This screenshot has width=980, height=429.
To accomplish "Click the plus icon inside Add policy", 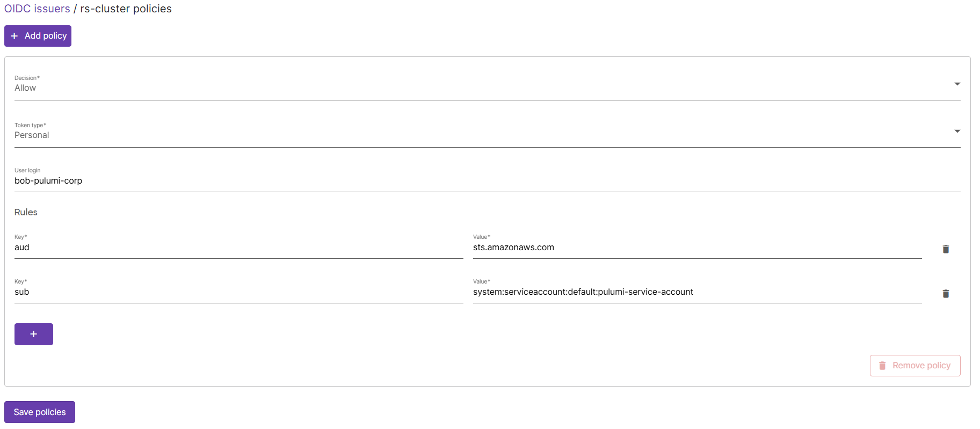I will [x=14, y=35].
